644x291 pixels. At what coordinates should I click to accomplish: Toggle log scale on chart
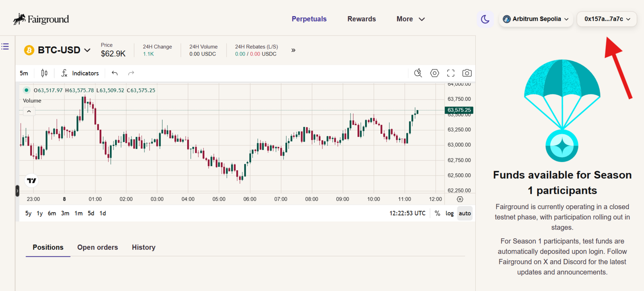click(x=450, y=213)
